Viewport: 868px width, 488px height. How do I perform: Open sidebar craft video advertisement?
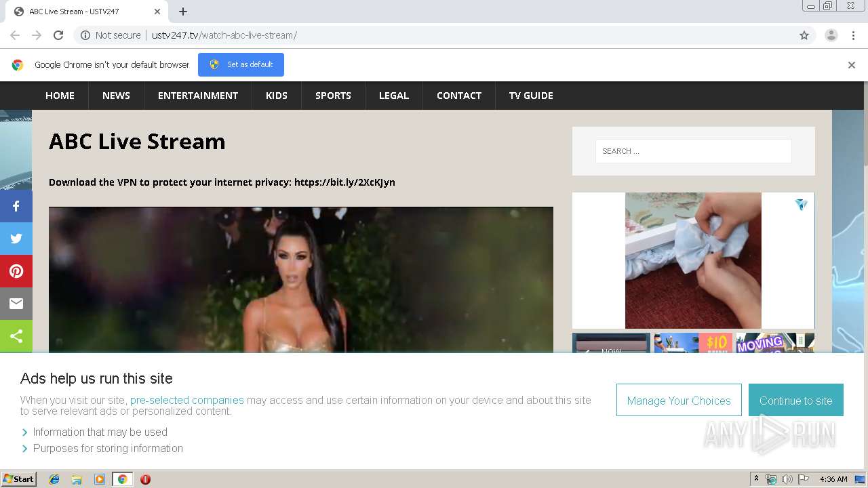click(693, 260)
